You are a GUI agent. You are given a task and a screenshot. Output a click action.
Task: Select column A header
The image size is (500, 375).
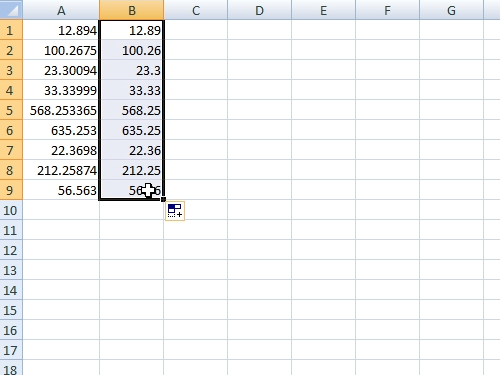[x=61, y=10]
